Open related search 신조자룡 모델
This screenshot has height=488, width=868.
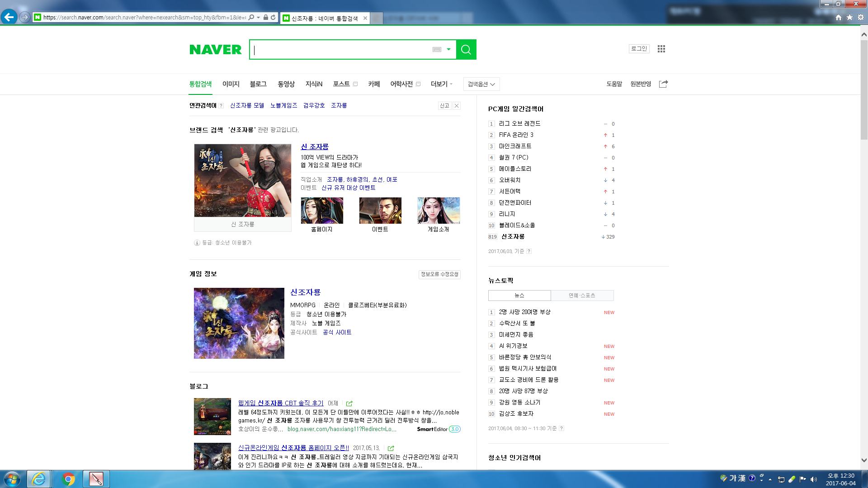247,106
